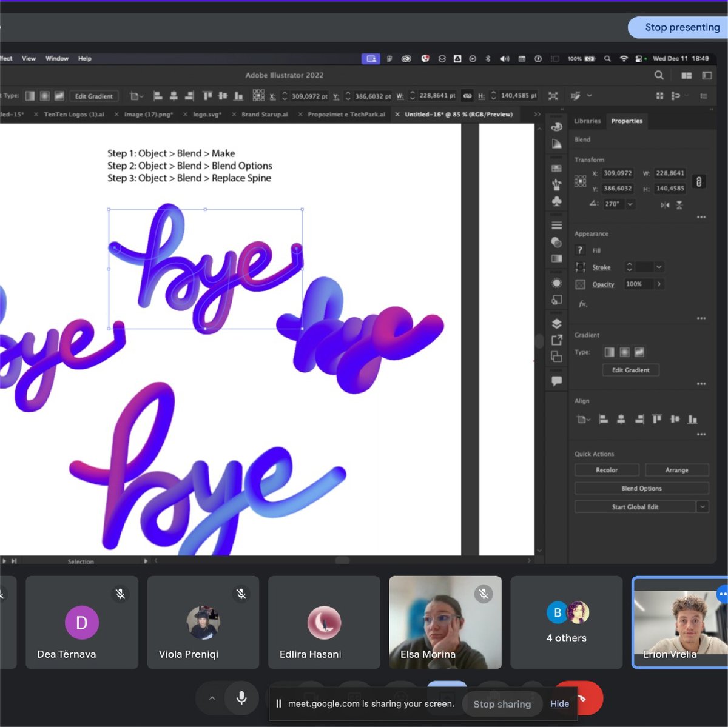Open Start Global Edit options dropdown

click(x=703, y=507)
